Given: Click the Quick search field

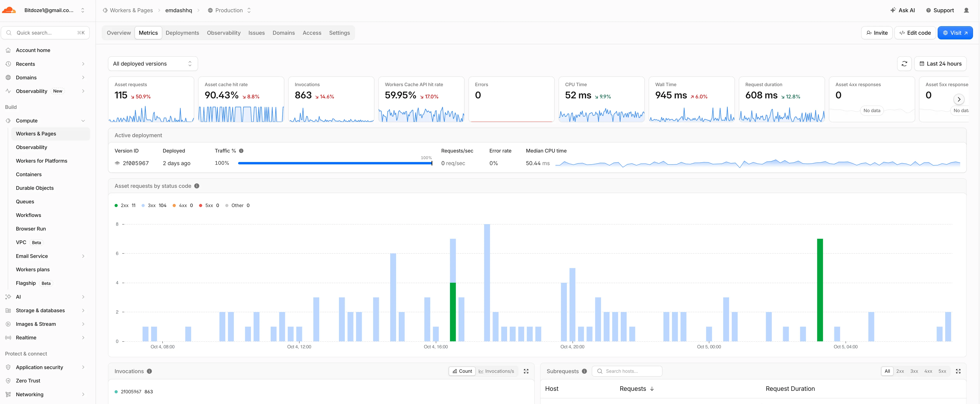Looking at the screenshot, I should point(45,33).
